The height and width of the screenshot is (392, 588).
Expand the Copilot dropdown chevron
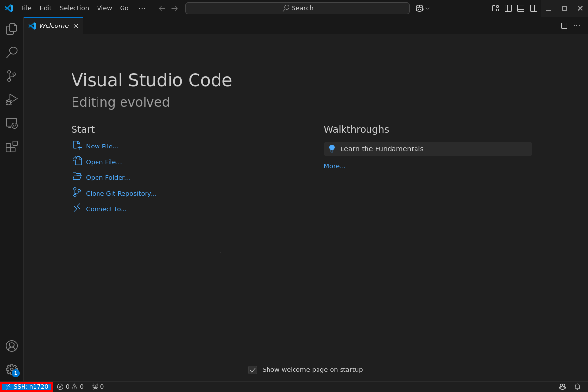[427, 8]
